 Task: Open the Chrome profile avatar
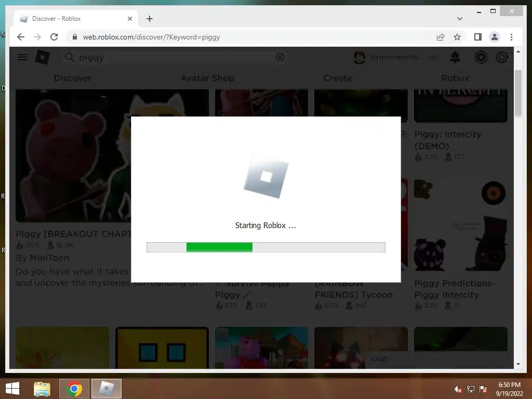click(x=495, y=37)
